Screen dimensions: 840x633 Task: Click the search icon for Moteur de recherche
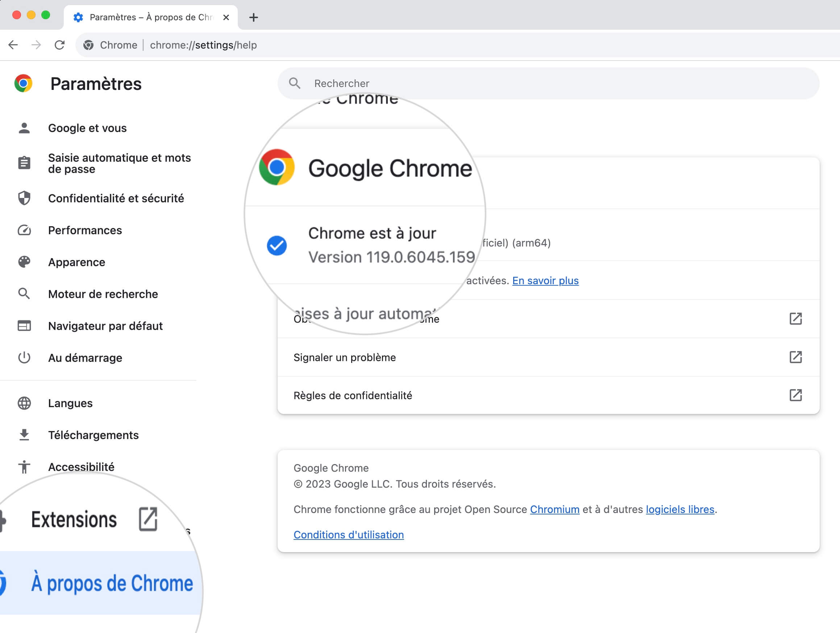click(x=24, y=294)
